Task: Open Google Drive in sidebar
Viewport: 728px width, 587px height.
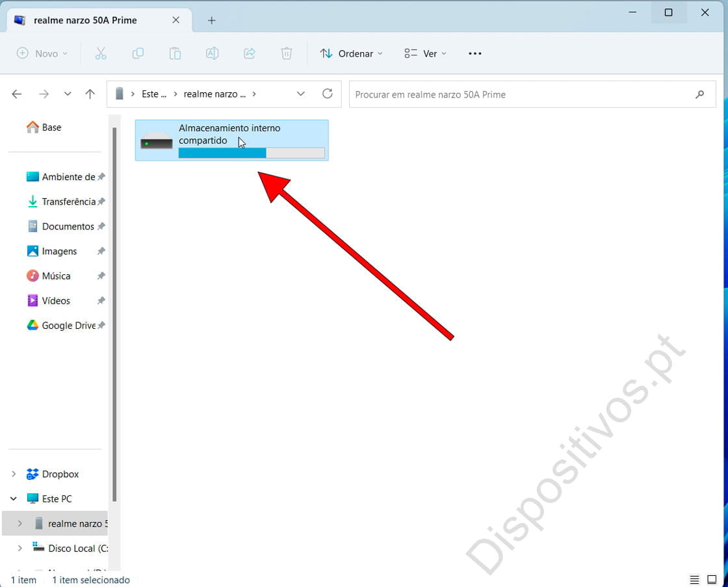Action: pos(61,326)
